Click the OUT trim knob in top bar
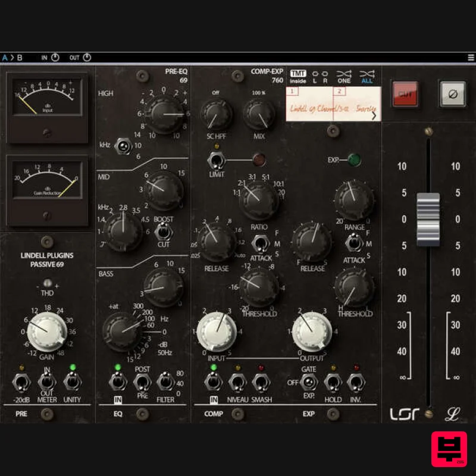The width and height of the screenshot is (476, 476). pos(87,57)
